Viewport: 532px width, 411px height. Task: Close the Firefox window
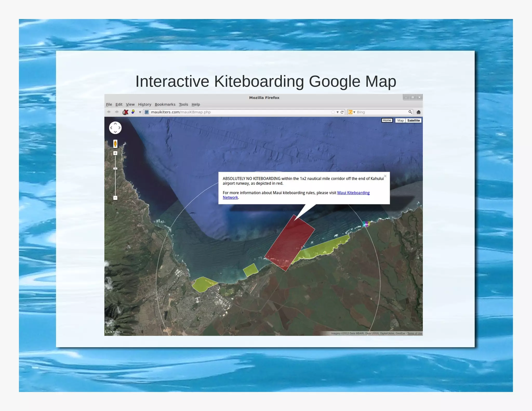point(419,97)
